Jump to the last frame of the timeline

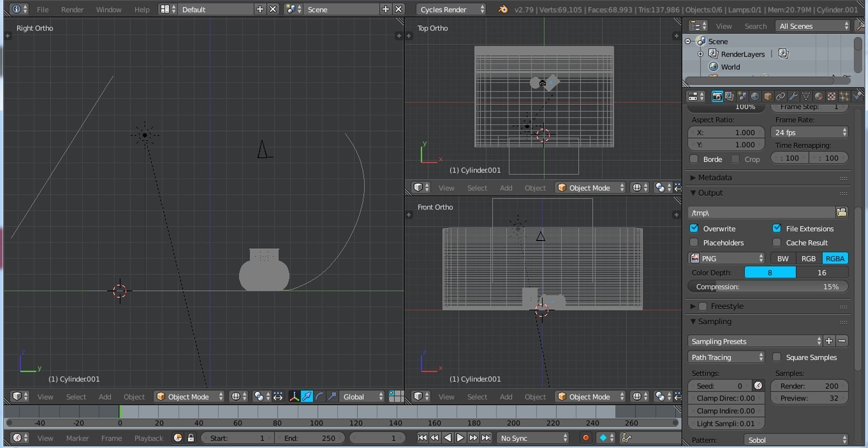click(x=486, y=438)
